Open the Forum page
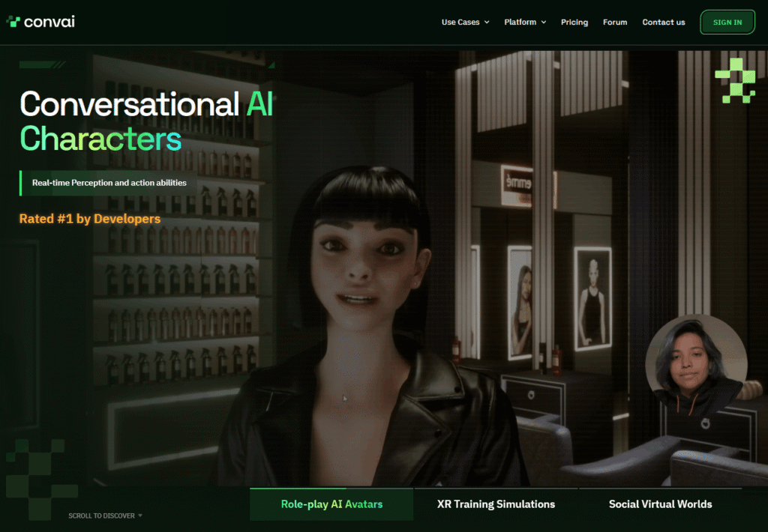 (615, 22)
